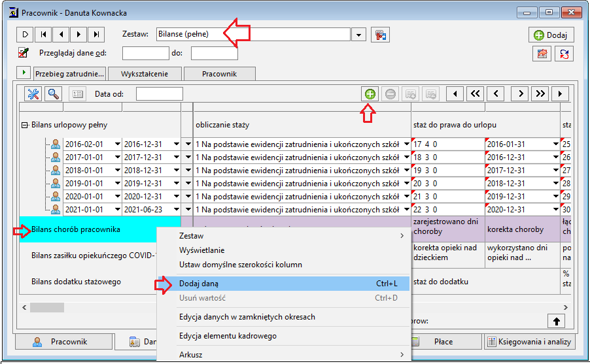Click the black right-triangle grid navigation button
Viewport: 590px width, 364px height.
click(561, 93)
